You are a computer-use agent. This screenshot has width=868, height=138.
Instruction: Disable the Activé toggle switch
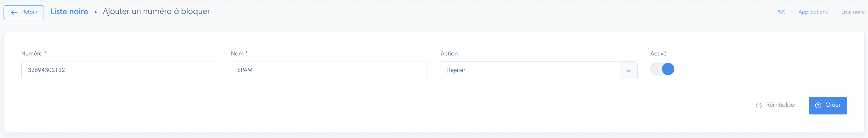pos(662,69)
